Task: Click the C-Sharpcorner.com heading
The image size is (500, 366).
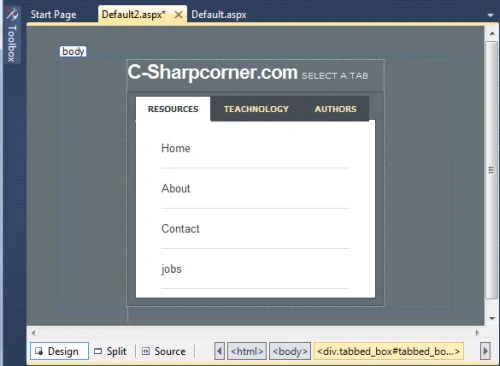Action: coord(212,72)
